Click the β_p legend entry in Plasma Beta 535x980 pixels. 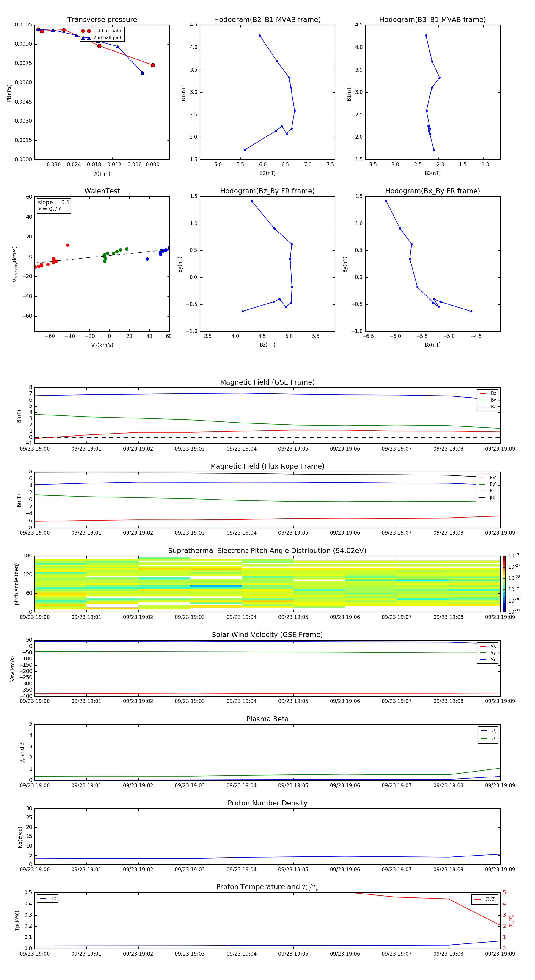[488, 731]
